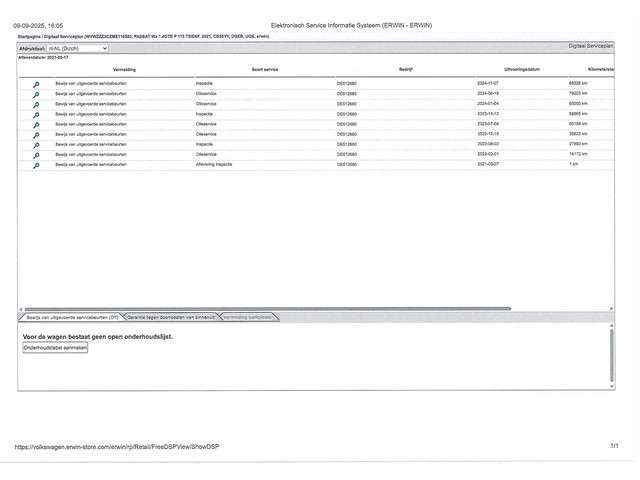640x480 pixels.
Task: Open the nl-NL (Dutch) language dropdown
Action: (77, 47)
